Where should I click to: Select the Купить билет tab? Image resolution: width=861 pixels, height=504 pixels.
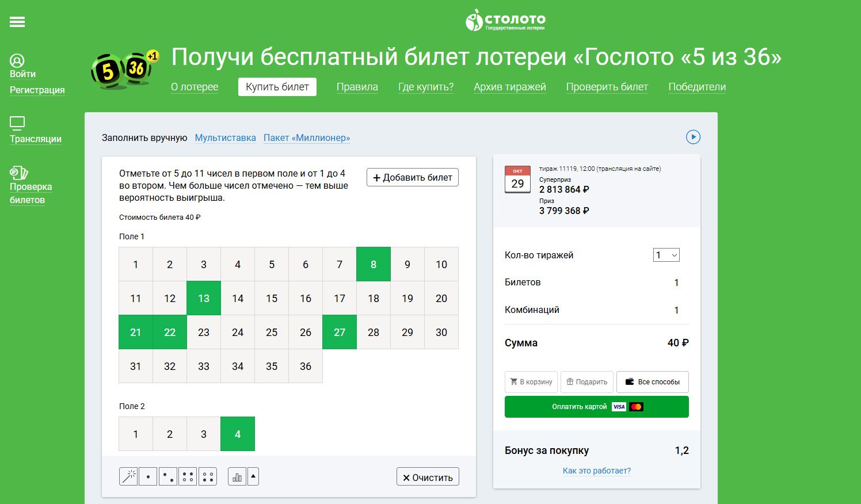pyautogui.click(x=277, y=87)
